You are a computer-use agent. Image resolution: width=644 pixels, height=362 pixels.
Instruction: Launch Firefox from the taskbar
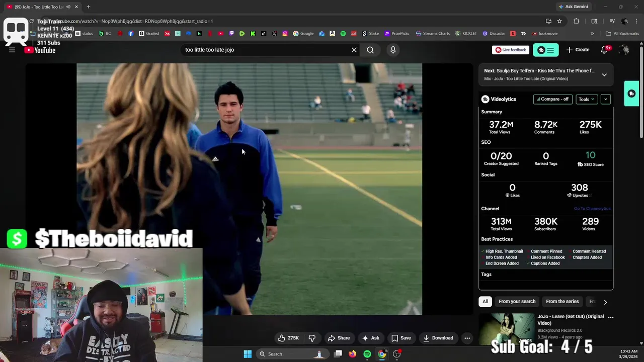tap(352, 354)
